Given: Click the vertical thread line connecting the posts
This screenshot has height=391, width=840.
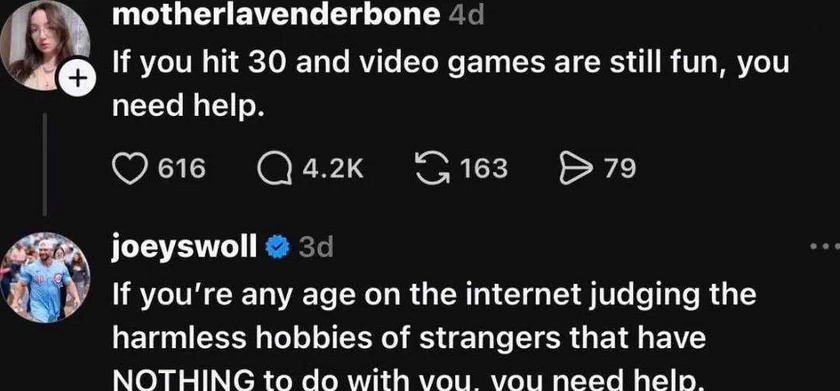Looking at the screenshot, I should [x=45, y=164].
